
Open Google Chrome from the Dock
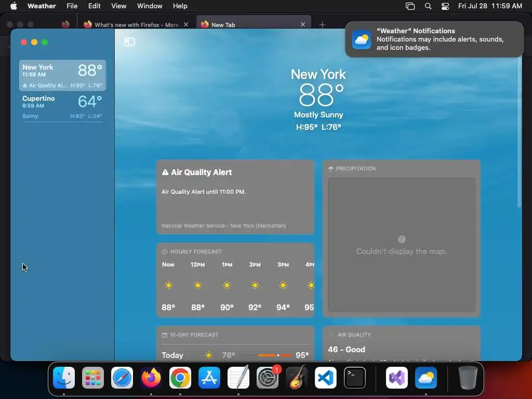(180, 378)
